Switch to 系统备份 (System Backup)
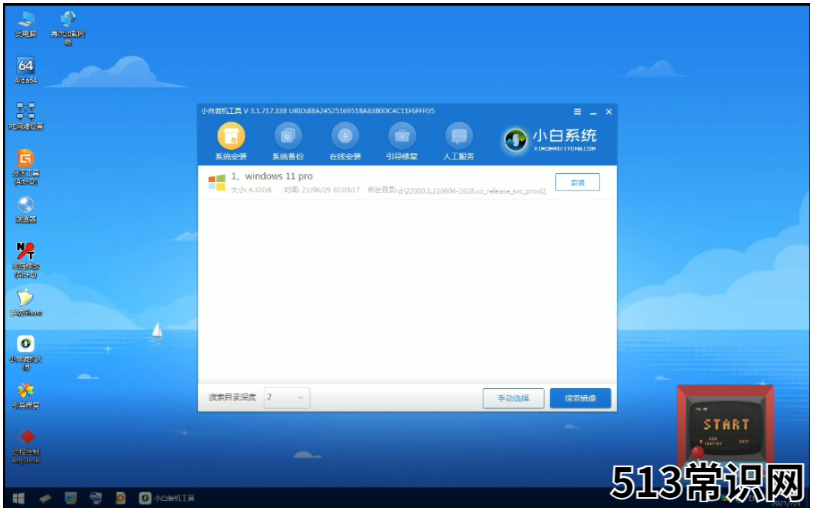This screenshot has height=513, width=813. (287, 141)
